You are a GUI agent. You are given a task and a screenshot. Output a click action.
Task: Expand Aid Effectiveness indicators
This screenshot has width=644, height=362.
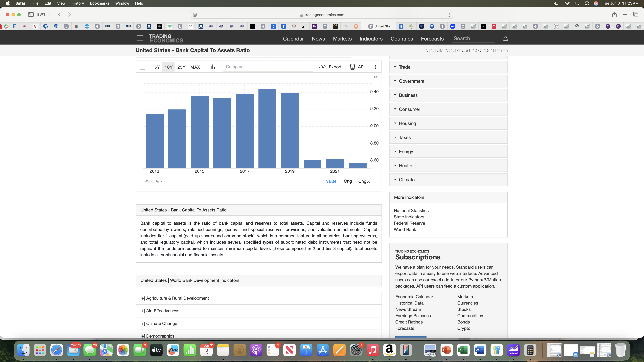click(x=258, y=311)
